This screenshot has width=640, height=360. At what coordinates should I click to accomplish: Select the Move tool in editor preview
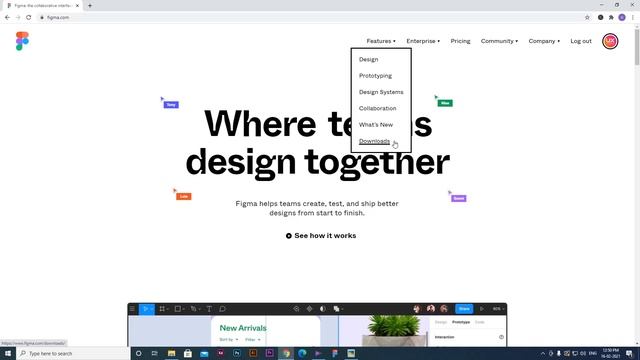pyautogui.click(x=146, y=309)
